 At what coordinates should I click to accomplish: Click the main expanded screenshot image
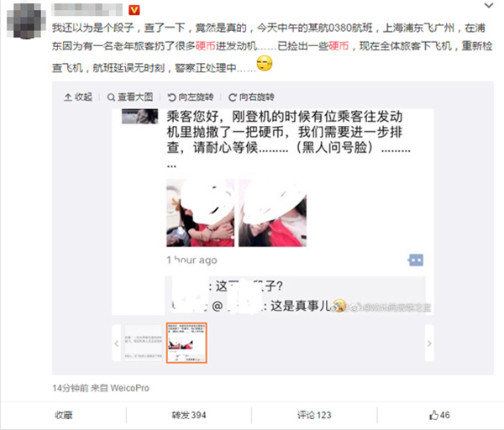click(x=272, y=212)
